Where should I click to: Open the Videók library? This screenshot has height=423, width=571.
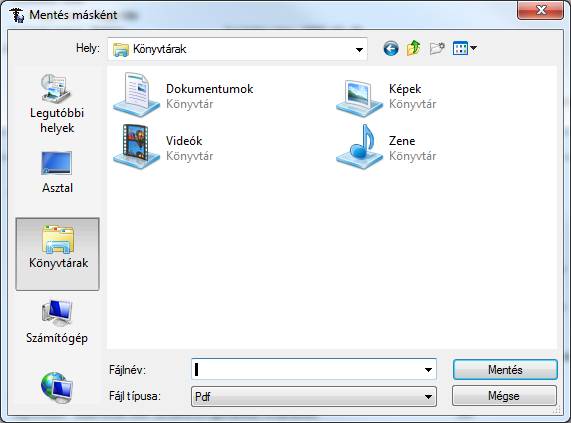(x=163, y=147)
